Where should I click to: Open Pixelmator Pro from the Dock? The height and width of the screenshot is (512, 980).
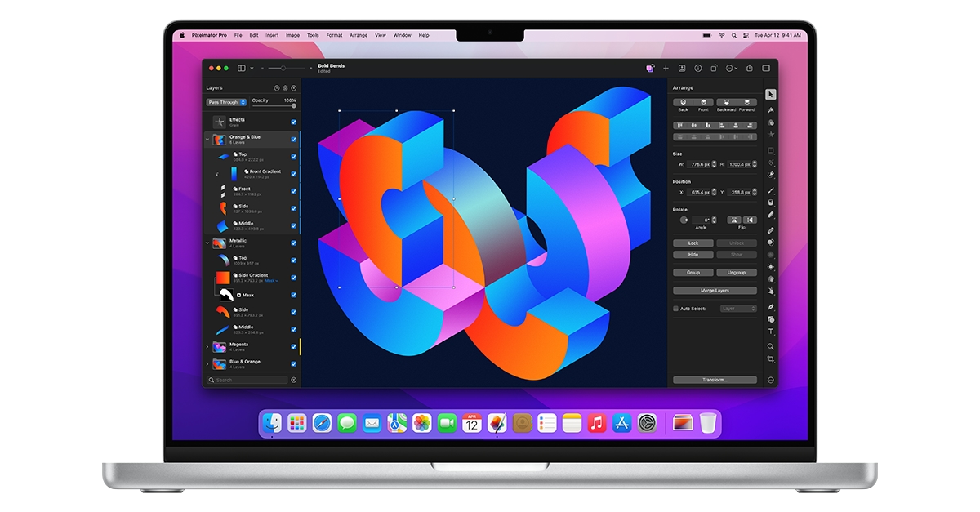pos(497,423)
